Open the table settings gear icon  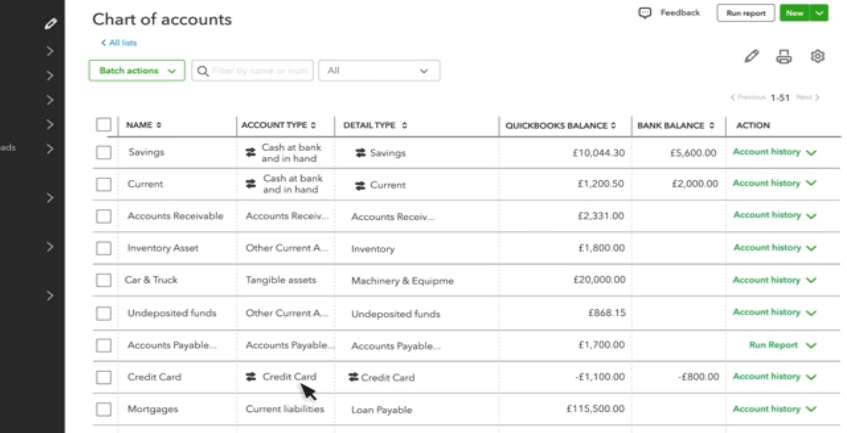pyautogui.click(x=817, y=56)
